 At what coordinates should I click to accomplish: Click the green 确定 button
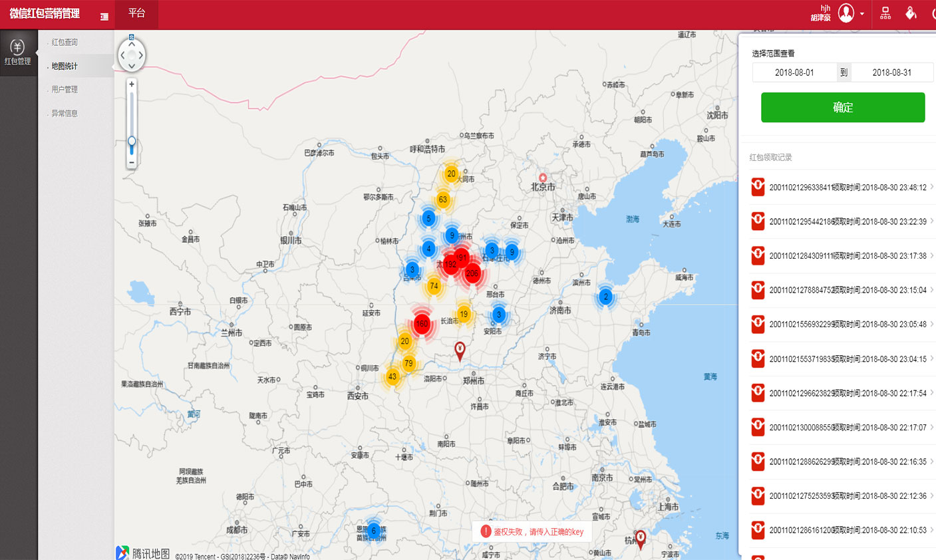(x=842, y=107)
